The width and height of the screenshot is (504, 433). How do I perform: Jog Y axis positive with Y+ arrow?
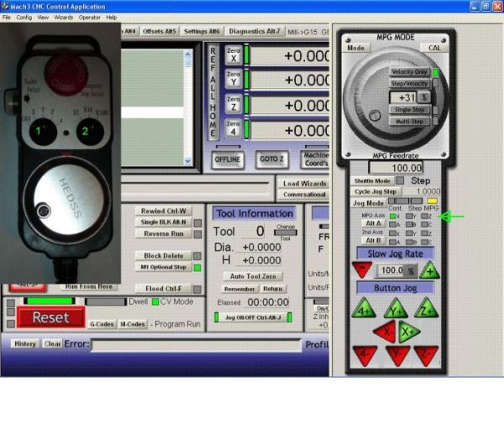[x=396, y=308]
